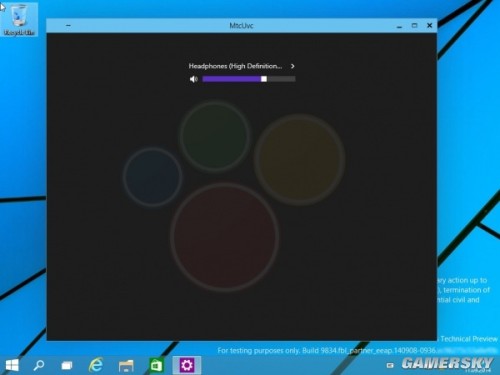Open File Explorer from taskbar
This screenshot has height=375, width=500.
(126, 366)
